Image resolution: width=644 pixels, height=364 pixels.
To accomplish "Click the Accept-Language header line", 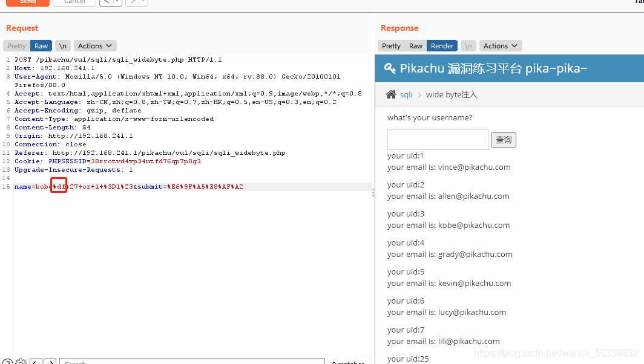I will coord(176,102).
